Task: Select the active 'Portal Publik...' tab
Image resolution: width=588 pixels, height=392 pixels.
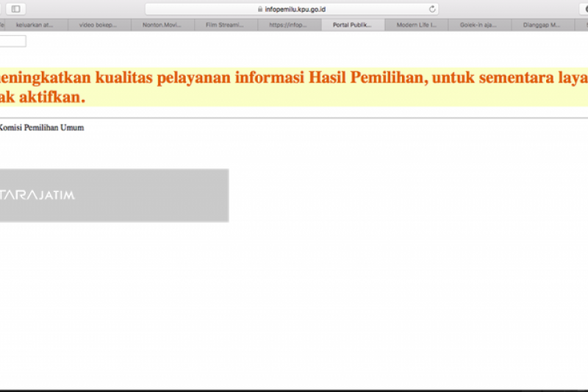Action: pos(352,25)
